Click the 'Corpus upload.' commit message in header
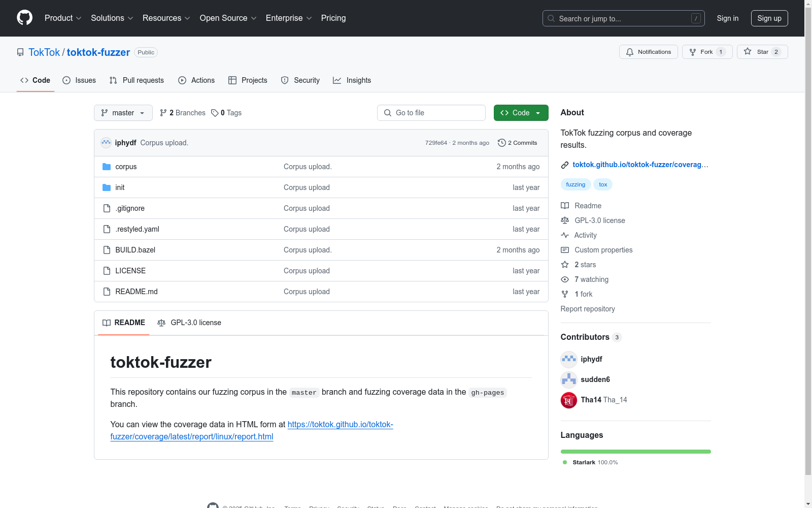Screen dimensions: 812x508 (x=164, y=143)
